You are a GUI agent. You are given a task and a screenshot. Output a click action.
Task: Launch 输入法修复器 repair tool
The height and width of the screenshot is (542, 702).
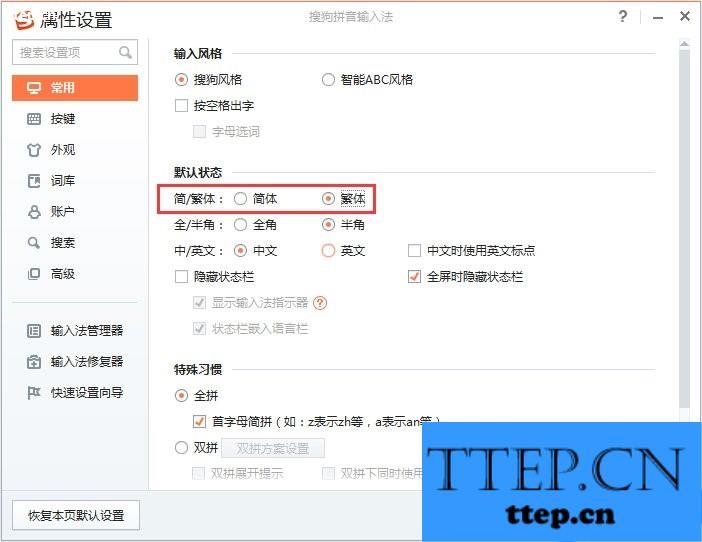(75, 362)
